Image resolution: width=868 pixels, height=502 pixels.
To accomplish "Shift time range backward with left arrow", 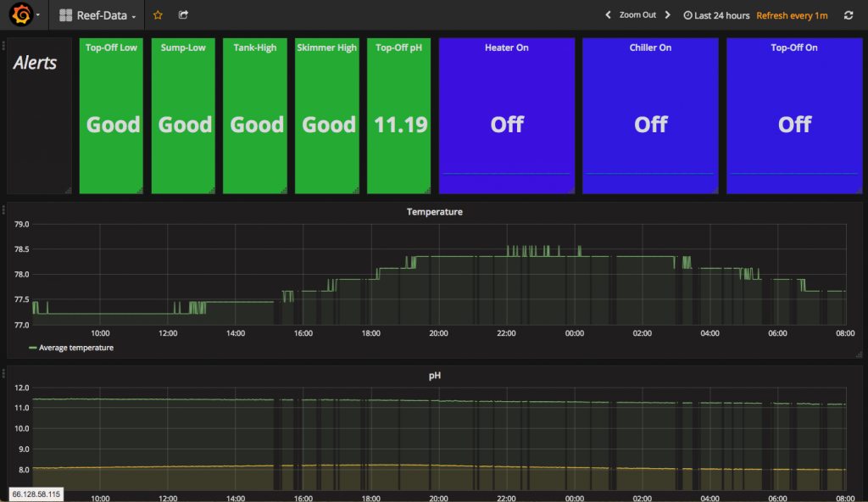I will [x=608, y=15].
